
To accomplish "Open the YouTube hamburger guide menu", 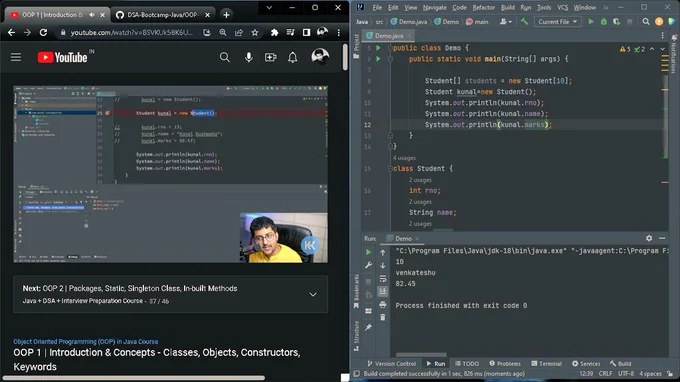I will click(16, 57).
